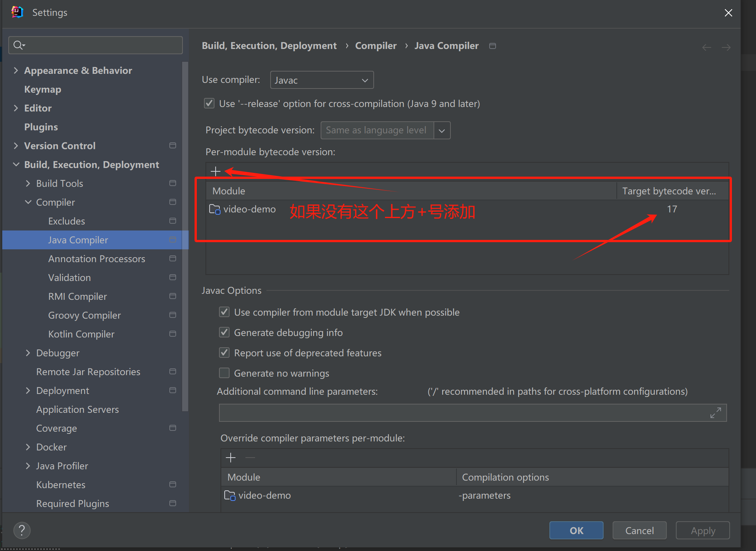
Task: Expand the Build Tools tree node
Action: pyautogui.click(x=28, y=183)
